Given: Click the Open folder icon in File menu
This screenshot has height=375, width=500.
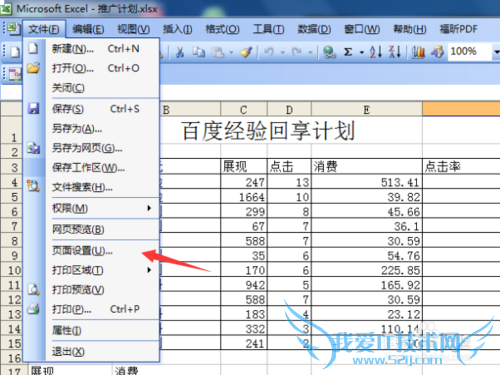Looking at the screenshot, I should click(33, 68).
